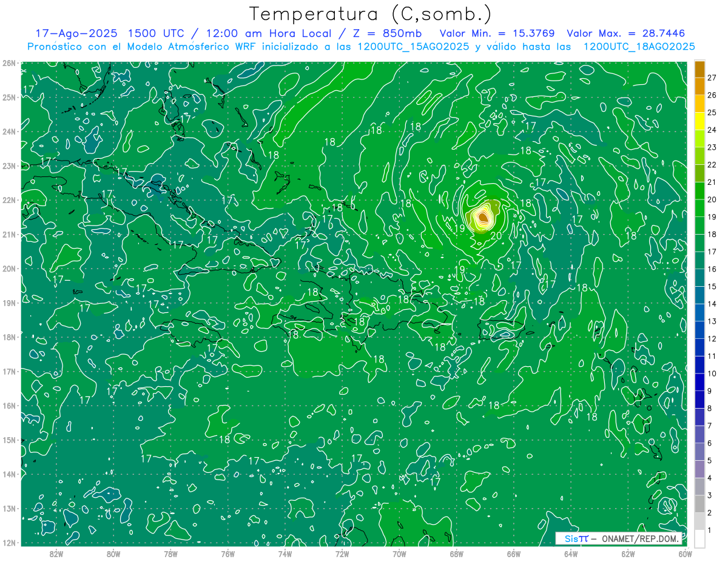Click the '19N' latitude axis label
728x562 pixels.
pyautogui.click(x=8, y=303)
